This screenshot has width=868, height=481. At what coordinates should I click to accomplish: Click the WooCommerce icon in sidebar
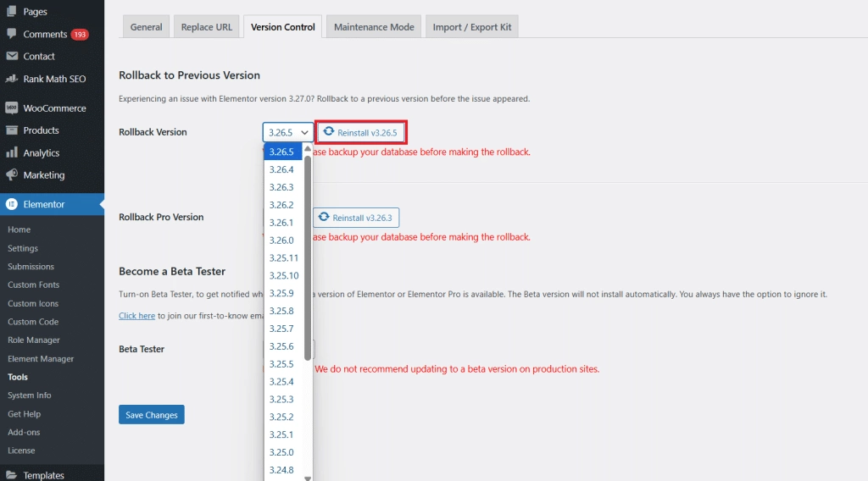pyautogui.click(x=11, y=108)
